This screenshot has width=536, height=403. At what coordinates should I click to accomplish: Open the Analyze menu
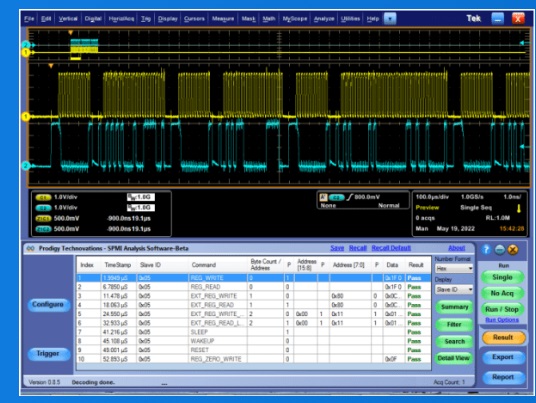tap(324, 19)
